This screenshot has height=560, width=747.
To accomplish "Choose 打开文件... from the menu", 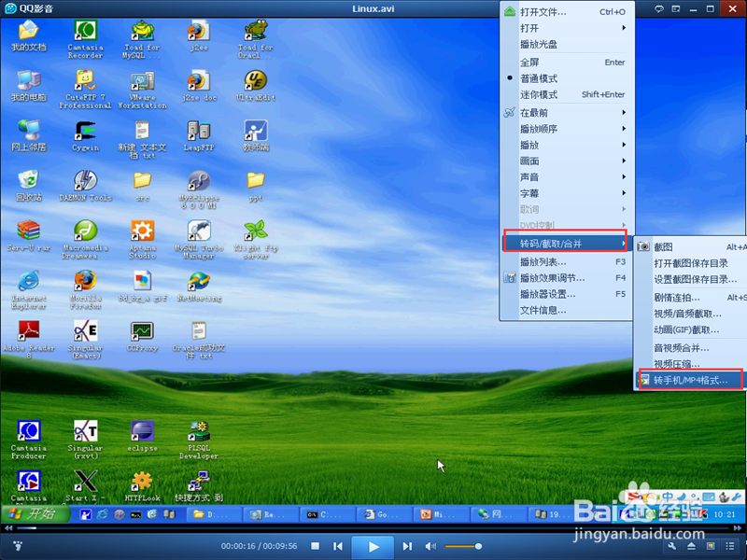I will pyautogui.click(x=567, y=12).
